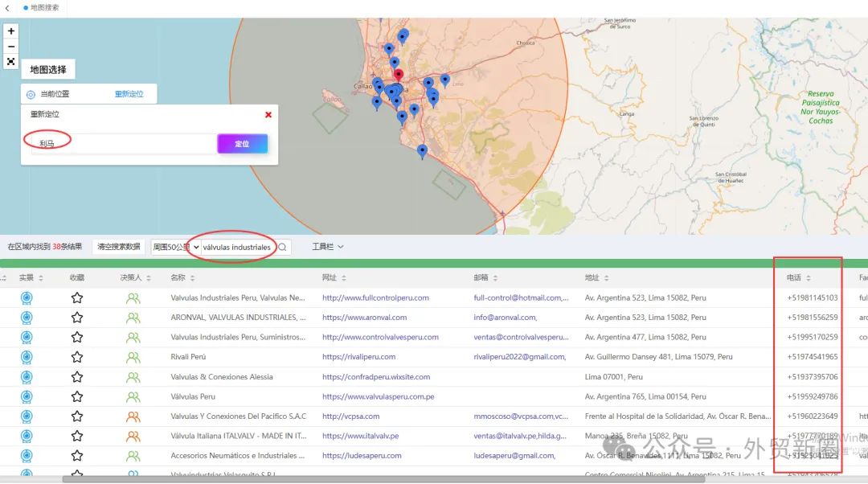Star the Válvulas Peru row
The image size is (868, 484).
[x=77, y=396]
